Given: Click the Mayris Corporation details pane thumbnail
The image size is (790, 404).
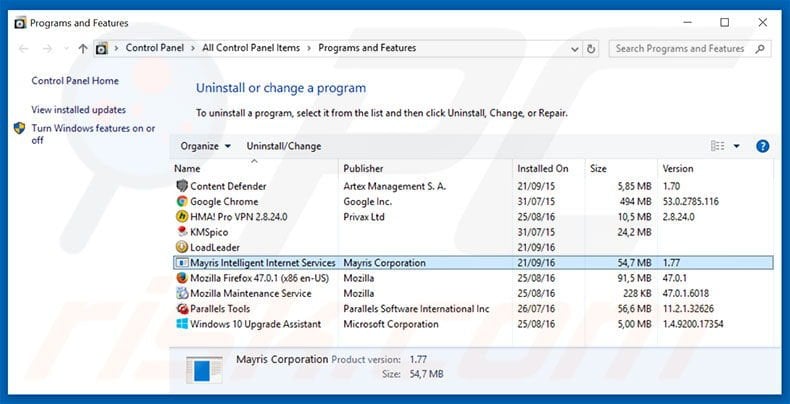Looking at the screenshot, I should point(204,369).
